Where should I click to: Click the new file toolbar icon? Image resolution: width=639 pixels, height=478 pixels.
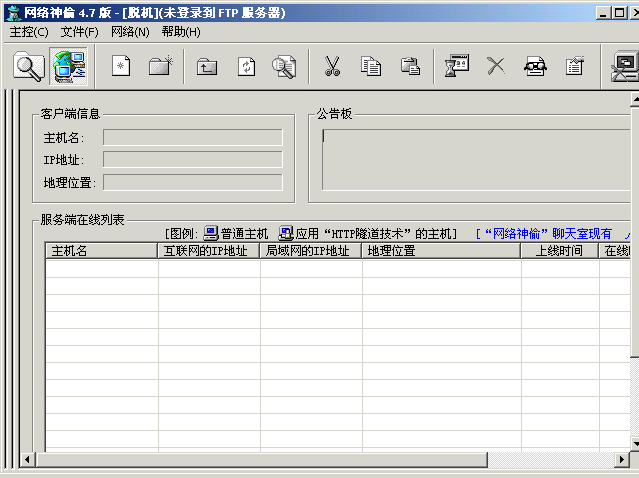click(x=121, y=67)
